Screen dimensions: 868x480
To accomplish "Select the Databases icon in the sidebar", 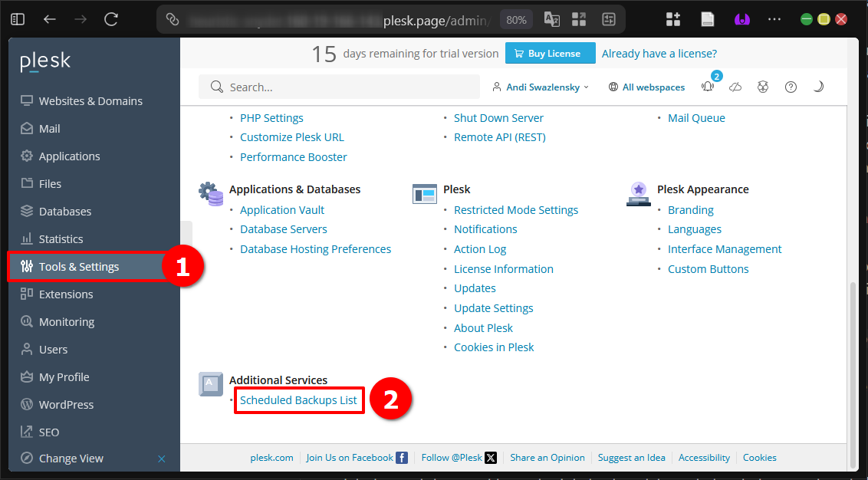I will [27, 211].
